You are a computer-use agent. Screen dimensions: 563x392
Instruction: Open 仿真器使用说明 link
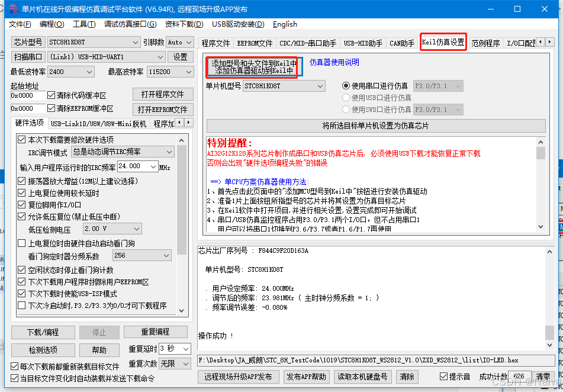[334, 62]
